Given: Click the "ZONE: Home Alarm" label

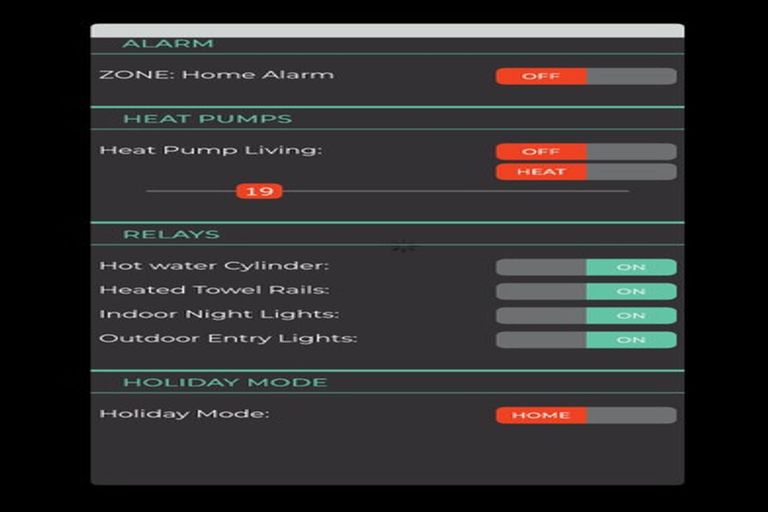Looking at the screenshot, I should click(x=216, y=75).
